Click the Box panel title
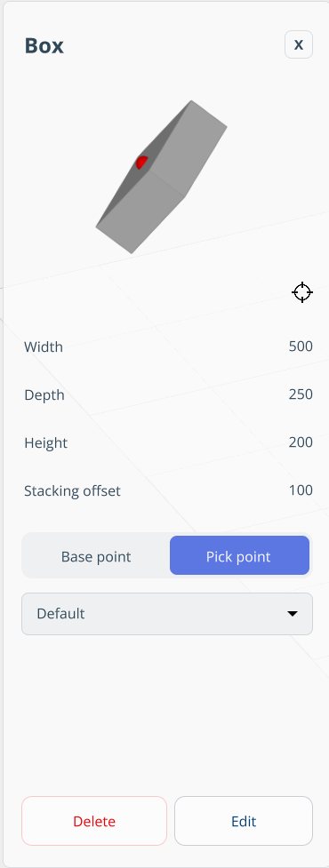 (44, 45)
